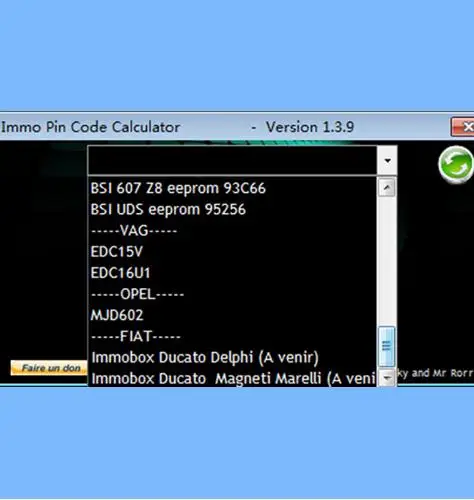The width and height of the screenshot is (474, 500).
Task: Pick Immobox Ducato Delphi (A venir)
Action: [232, 357]
